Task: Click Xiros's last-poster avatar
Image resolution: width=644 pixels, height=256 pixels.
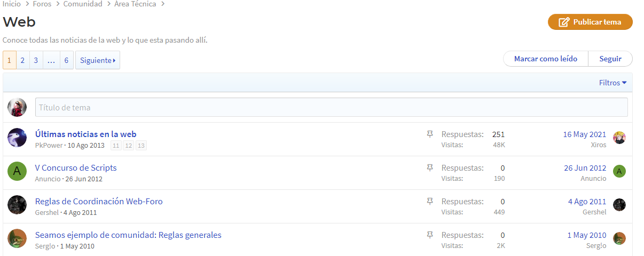Action: pyautogui.click(x=619, y=138)
